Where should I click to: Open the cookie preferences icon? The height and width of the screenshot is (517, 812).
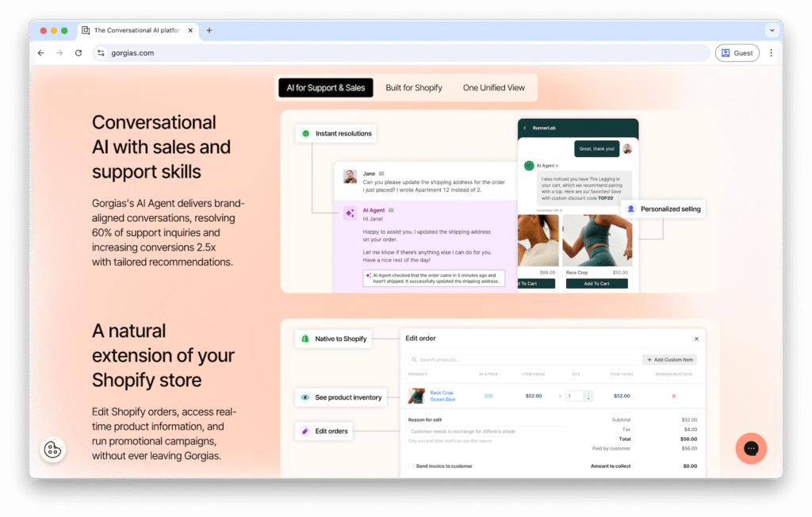(53, 450)
